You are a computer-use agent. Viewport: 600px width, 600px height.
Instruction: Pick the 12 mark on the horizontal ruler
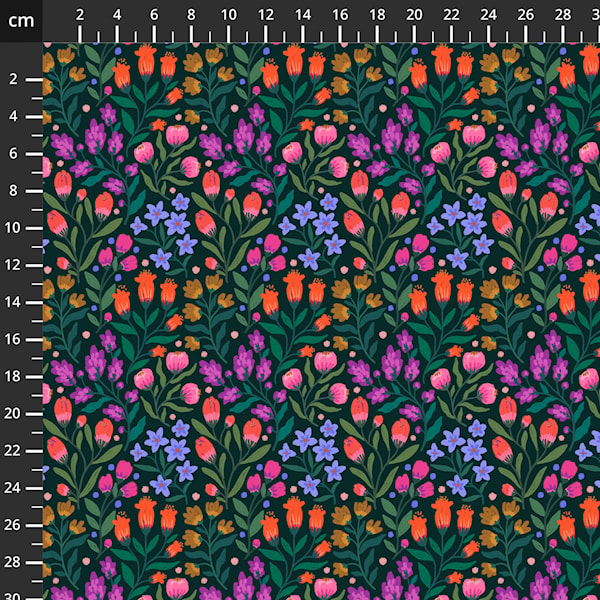pyautogui.click(x=266, y=15)
